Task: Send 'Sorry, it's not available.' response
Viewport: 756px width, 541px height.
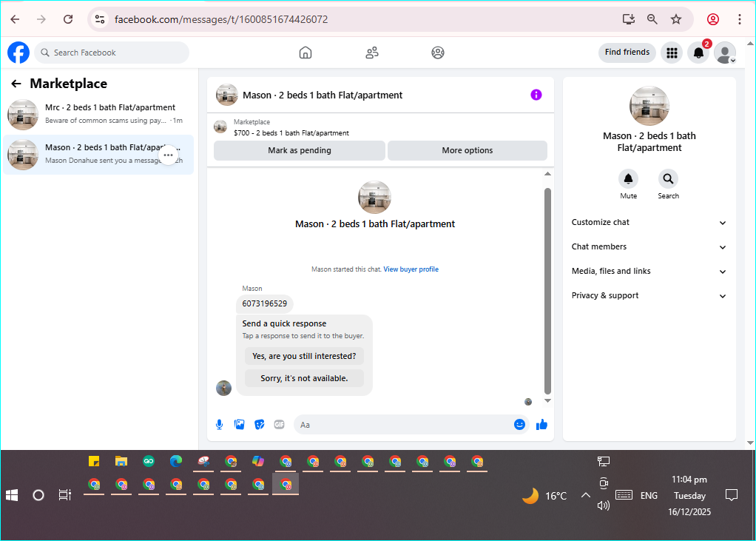Action: click(304, 378)
